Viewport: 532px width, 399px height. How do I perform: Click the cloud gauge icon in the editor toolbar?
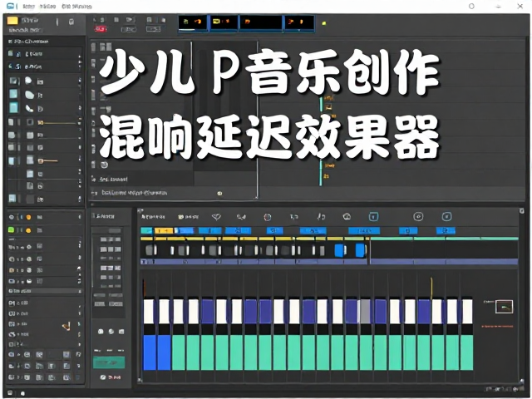(x=347, y=216)
